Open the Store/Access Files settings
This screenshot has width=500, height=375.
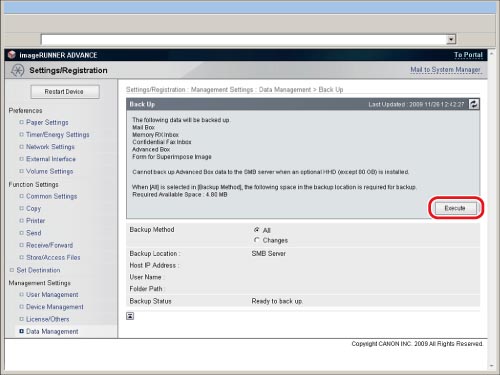tap(53, 257)
